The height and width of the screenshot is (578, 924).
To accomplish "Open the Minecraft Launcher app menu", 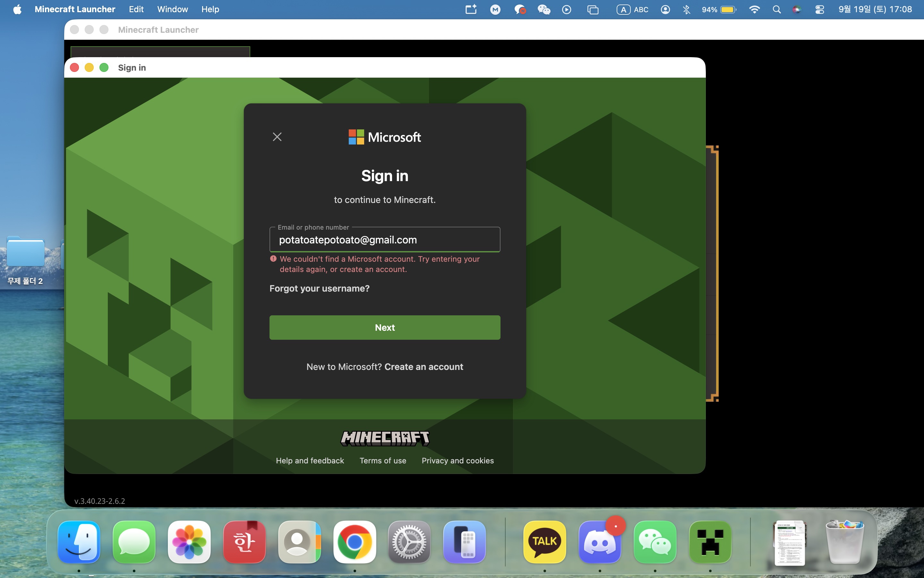I will [x=75, y=9].
